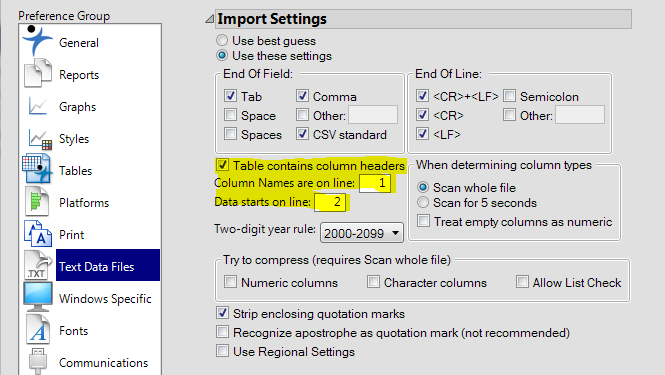This screenshot has height=375, width=665.
Task: Click the Tables grid icon
Action: pyautogui.click(x=37, y=169)
